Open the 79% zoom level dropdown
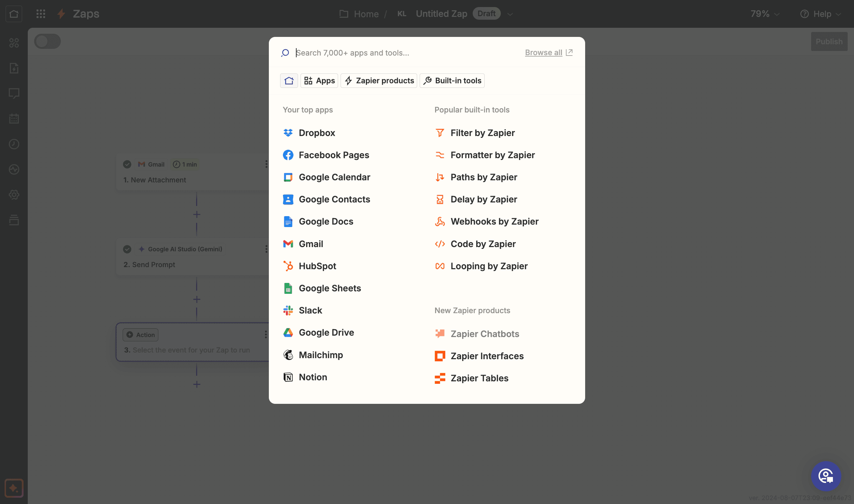Image resolution: width=854 pixels, height=504 pixels. (x=765, y=14)
